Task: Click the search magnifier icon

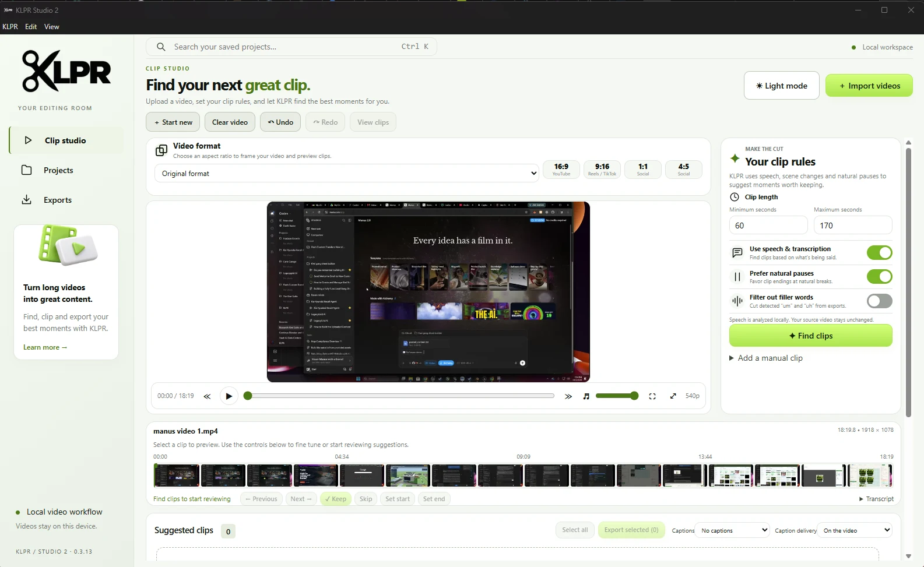Action: click(160, 47)
